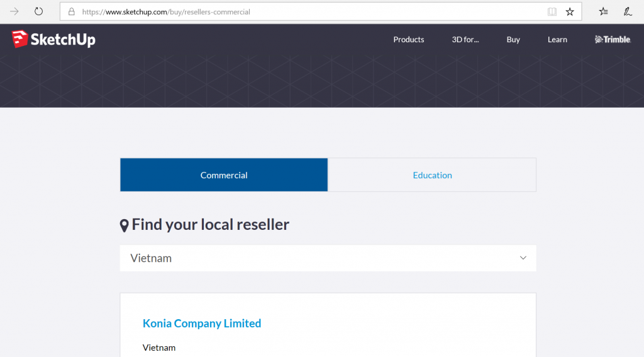Screen dimensions: 644x357
Task: Open the Trimble logo link
Action: [x=613, y=40]
